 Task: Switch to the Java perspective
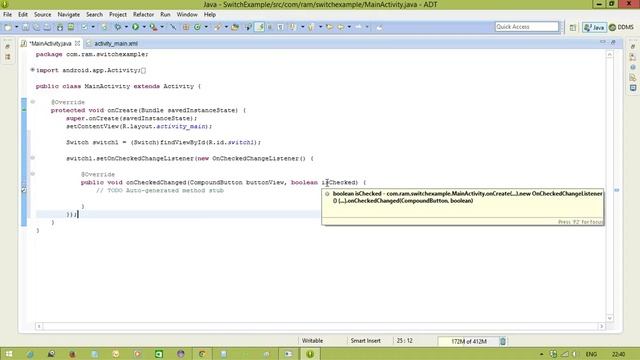(594, 27)
